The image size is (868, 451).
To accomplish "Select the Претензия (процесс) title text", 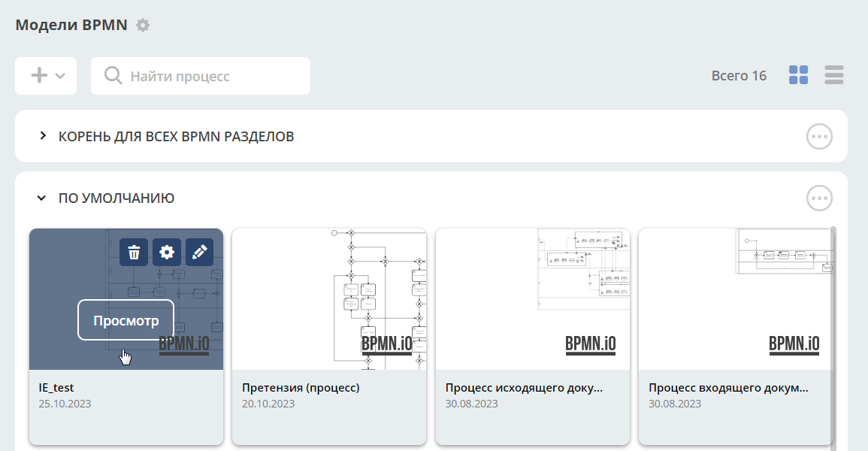I will 301,388.
